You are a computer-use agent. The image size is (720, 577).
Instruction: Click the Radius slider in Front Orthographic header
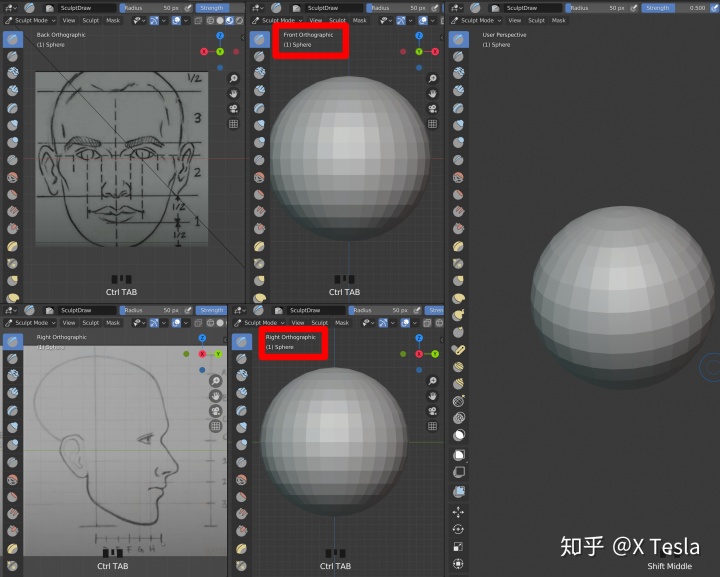[397, 8]
